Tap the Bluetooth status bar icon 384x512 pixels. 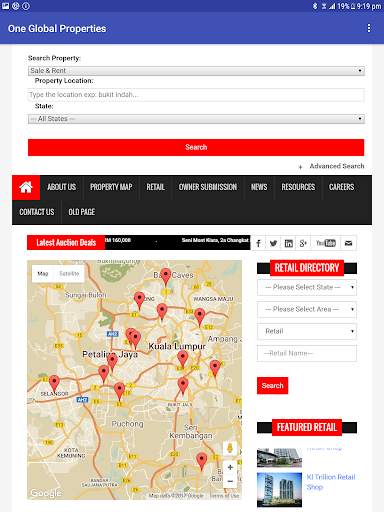[315, 6]
